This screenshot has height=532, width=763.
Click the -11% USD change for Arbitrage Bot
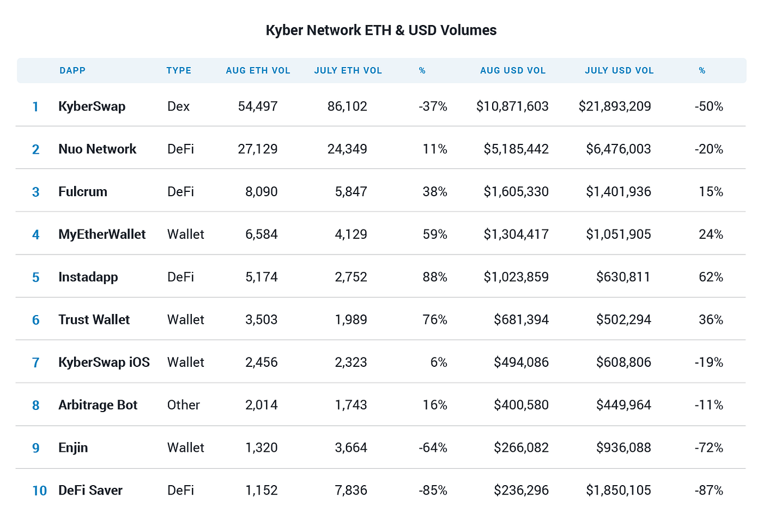pyautogui.click(x=709, y=405)
